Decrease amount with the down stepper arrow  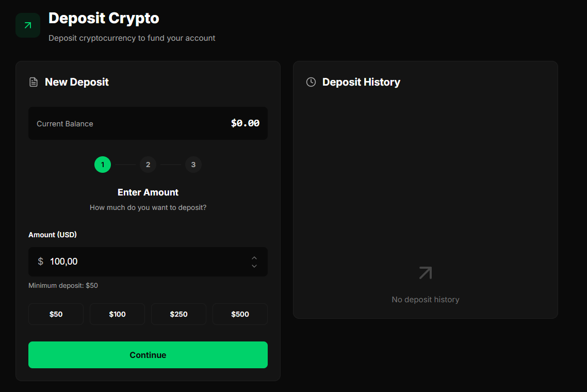(254, 266)
